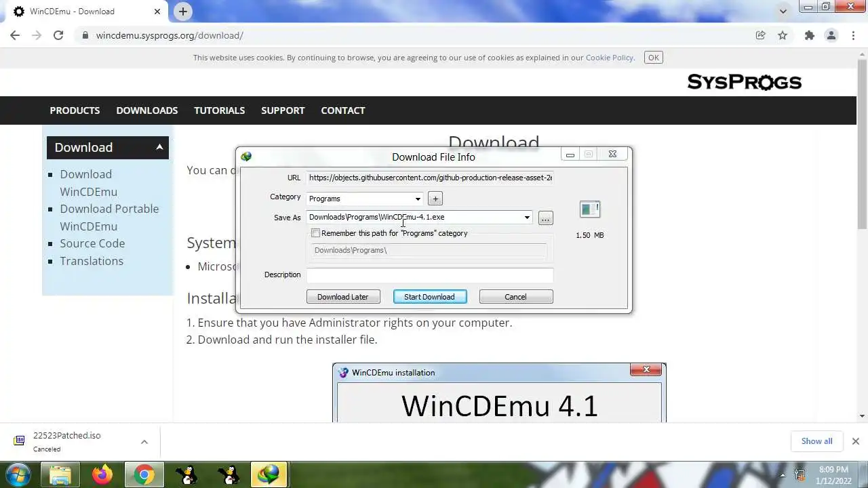Open the PRODUCTS menu
Viewport: 868px width, 488px height.
[x=75, y=110]
